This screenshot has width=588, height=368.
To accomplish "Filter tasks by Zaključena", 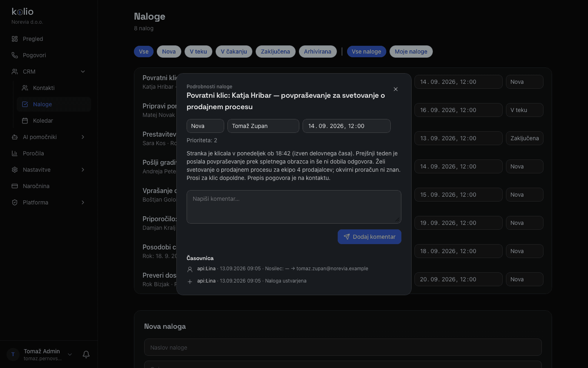I will (276, 52).
